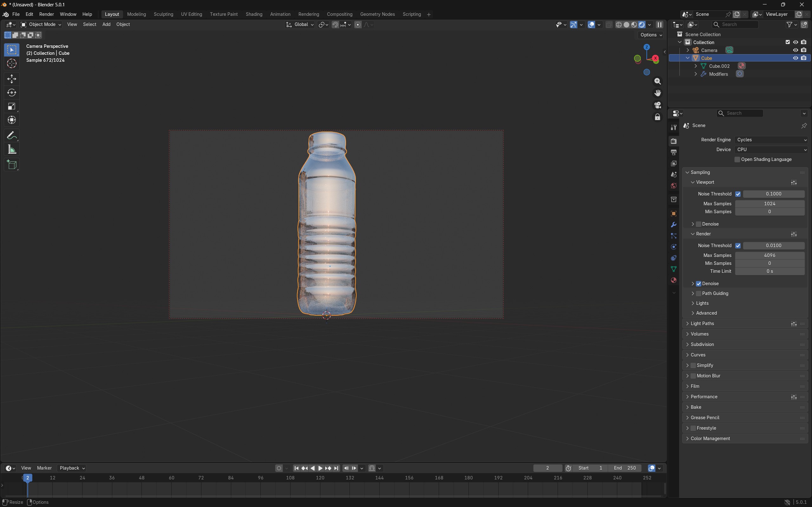Select the Move tool in the toolbar
This screenshot has height=507, width=812.
(x=12, y=79)
